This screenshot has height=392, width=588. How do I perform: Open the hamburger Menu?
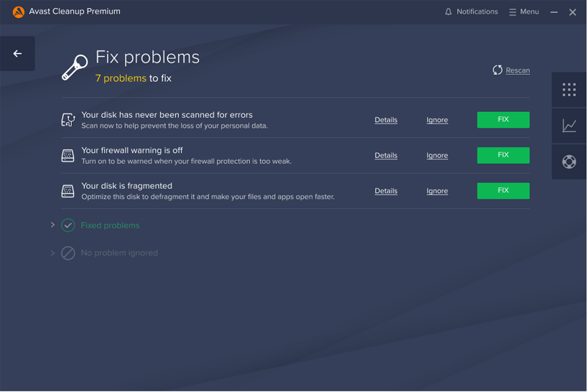click(x=524, y=11)
